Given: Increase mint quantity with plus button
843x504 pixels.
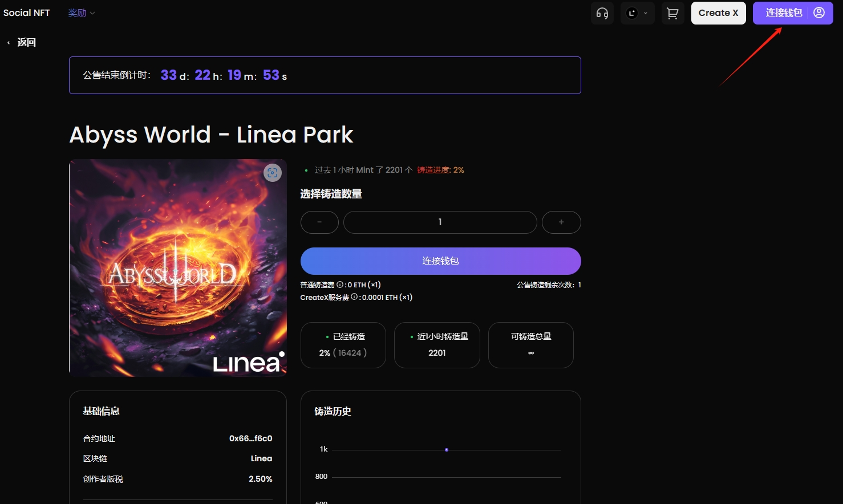Looking at the screenshot, I should [x=561, y=222].
